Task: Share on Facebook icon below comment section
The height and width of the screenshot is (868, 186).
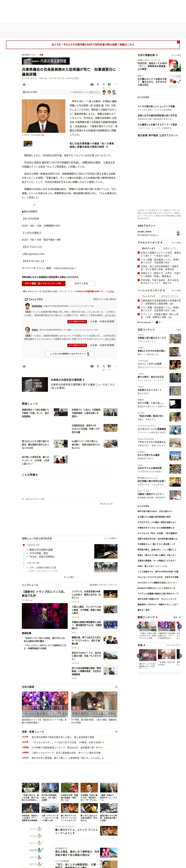Action: tap(98, 366)
